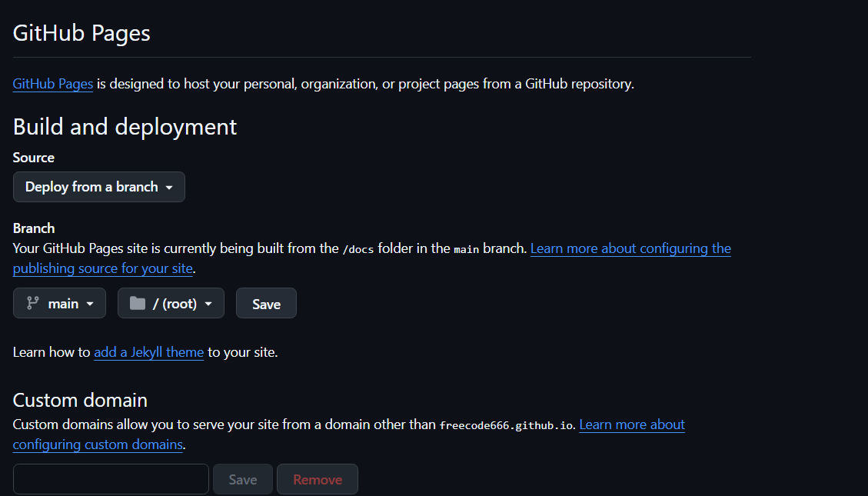Expand the "/ (root)" folder selector
868x496 pixels.
[x=171, y=303]
